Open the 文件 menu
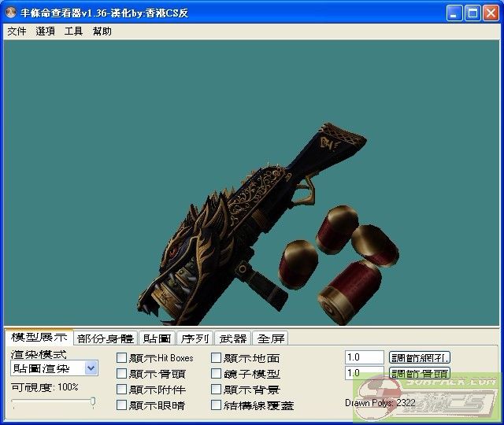Viewport: 504px width, 425px height. tap(17, 31)
